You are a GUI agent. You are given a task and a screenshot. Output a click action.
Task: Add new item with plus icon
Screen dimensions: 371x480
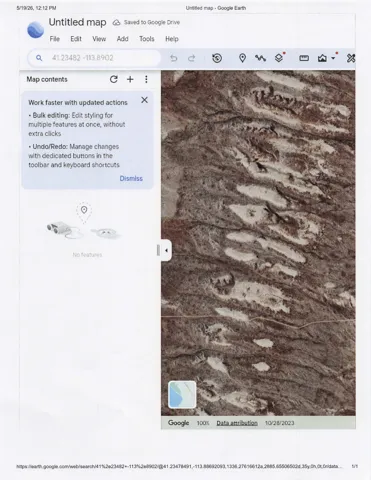click(130, 79)
